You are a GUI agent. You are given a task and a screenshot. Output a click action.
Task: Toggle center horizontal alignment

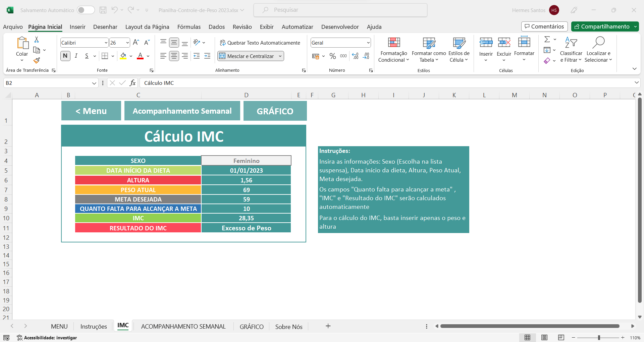(x=174, y=56)
